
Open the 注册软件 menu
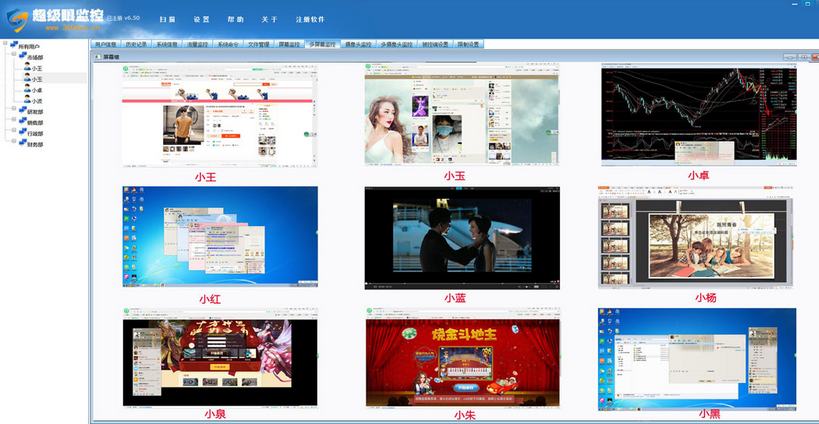310,19
